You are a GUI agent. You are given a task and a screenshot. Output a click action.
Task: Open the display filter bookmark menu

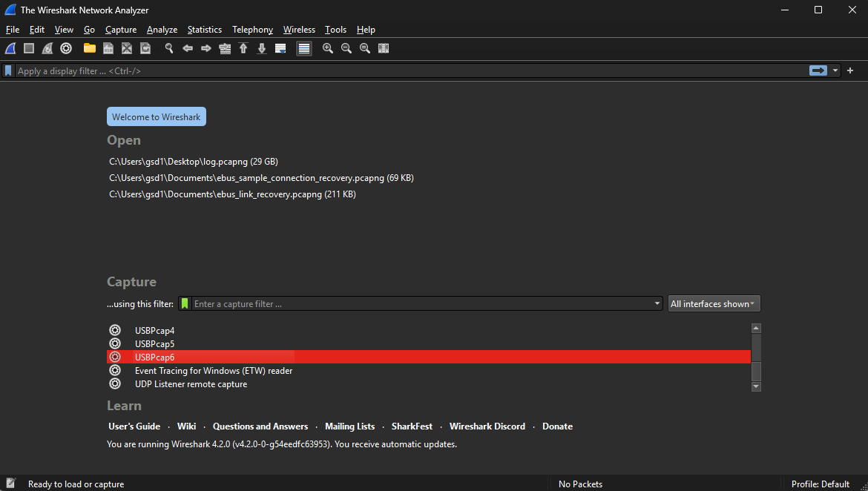pyautogui.click(x=8, y=71)
